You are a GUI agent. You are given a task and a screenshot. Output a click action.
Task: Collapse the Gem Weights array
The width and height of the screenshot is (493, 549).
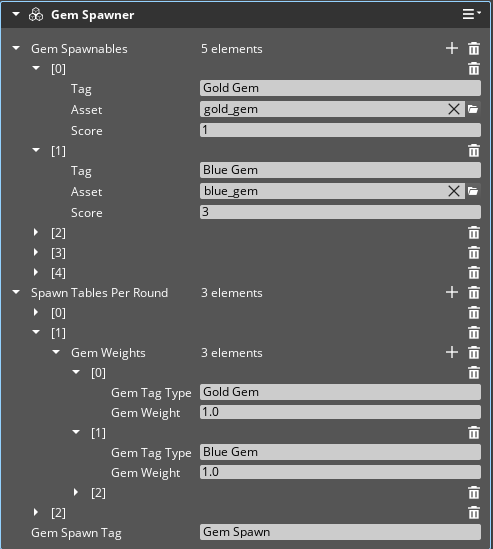(x=56, y=352)
